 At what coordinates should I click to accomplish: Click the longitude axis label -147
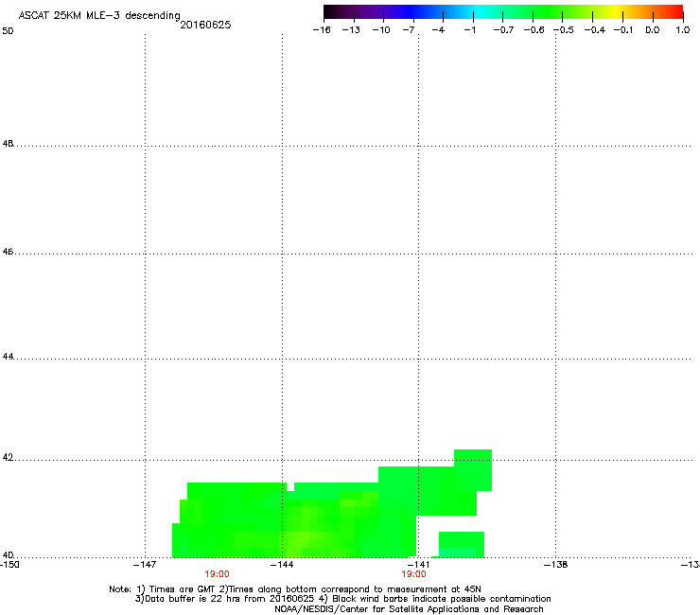pos(145,565)
